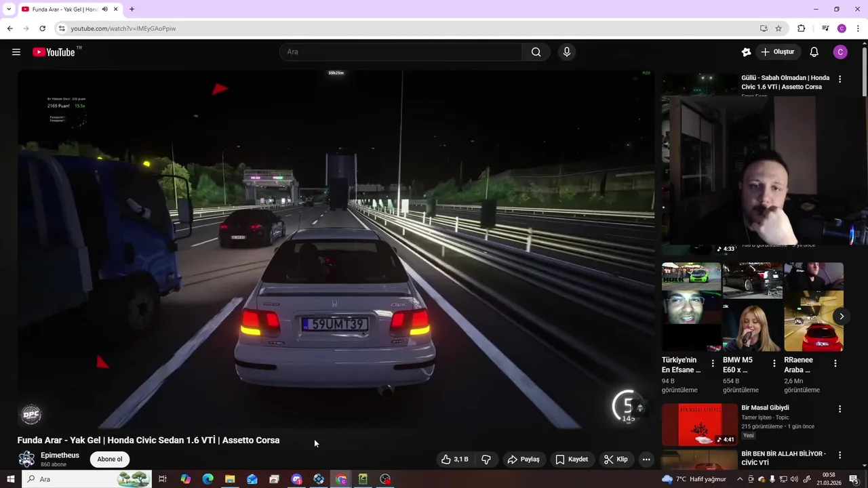
Task: Open options menu for BİR BEN BİR ALLAH BİLİYOR
Action: [840, 455]
